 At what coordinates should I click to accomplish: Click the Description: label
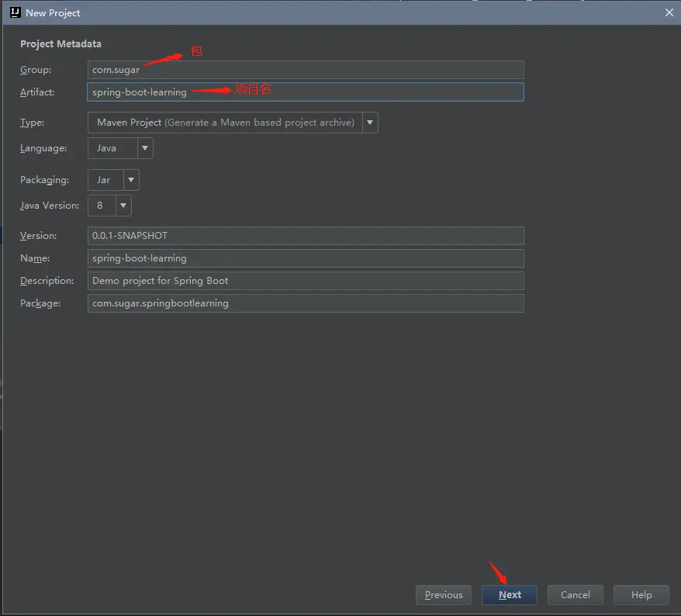(x=47, y=281)
